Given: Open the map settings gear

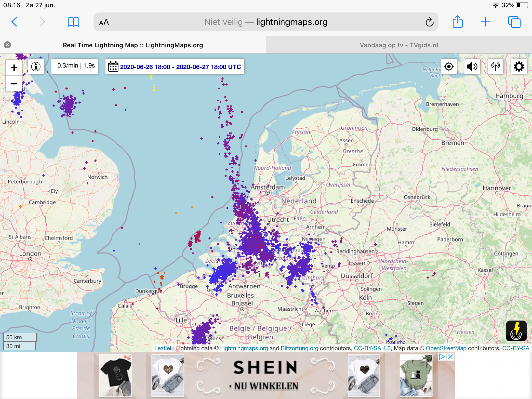Looking at the screenshot, I should (519, 67).
